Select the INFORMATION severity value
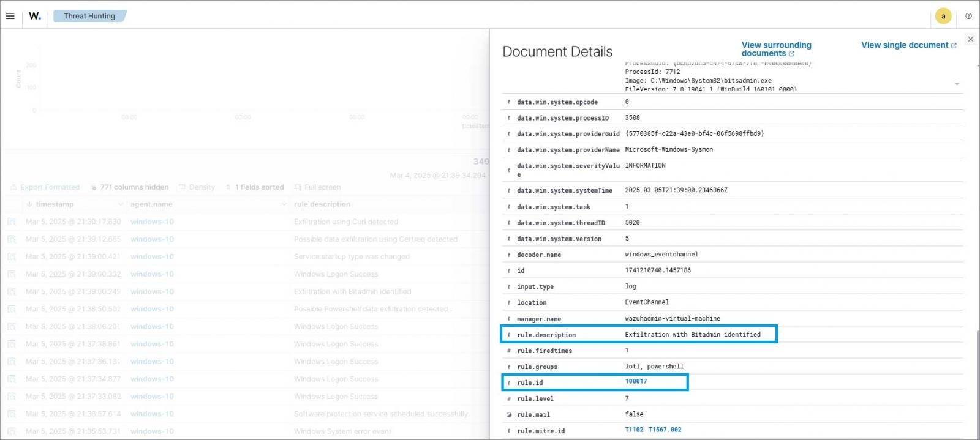Image resolution: width=980 pixels, height=440 pixels. 645,165
